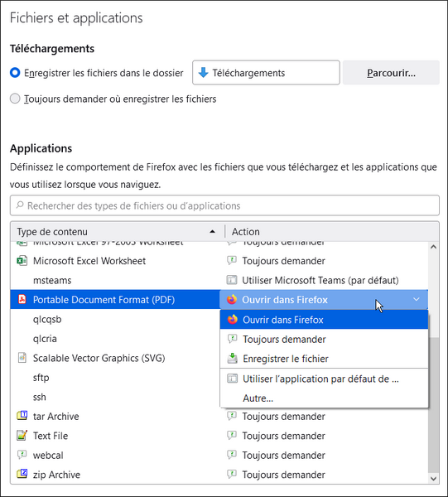The width and height of the screenshot is (448, 497).
Task: Sort by Type de contenu column arrow
Action: tap(212, 232)
